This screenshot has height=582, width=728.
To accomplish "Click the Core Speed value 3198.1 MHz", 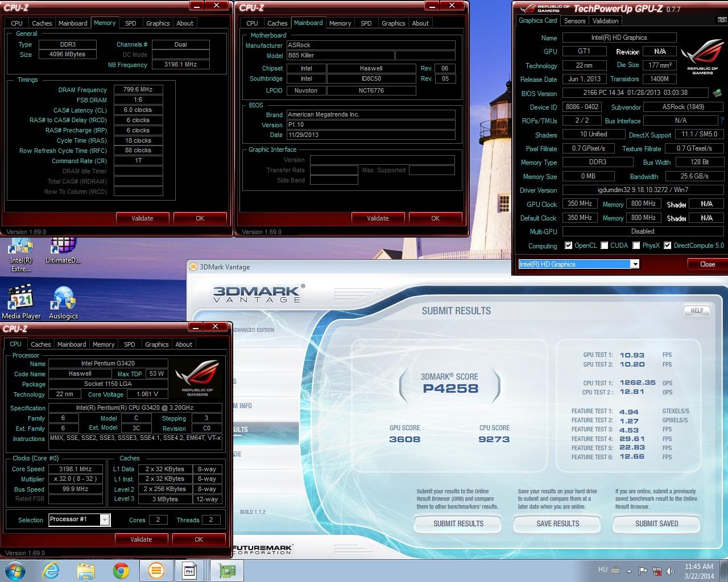I will pos(76,469).
